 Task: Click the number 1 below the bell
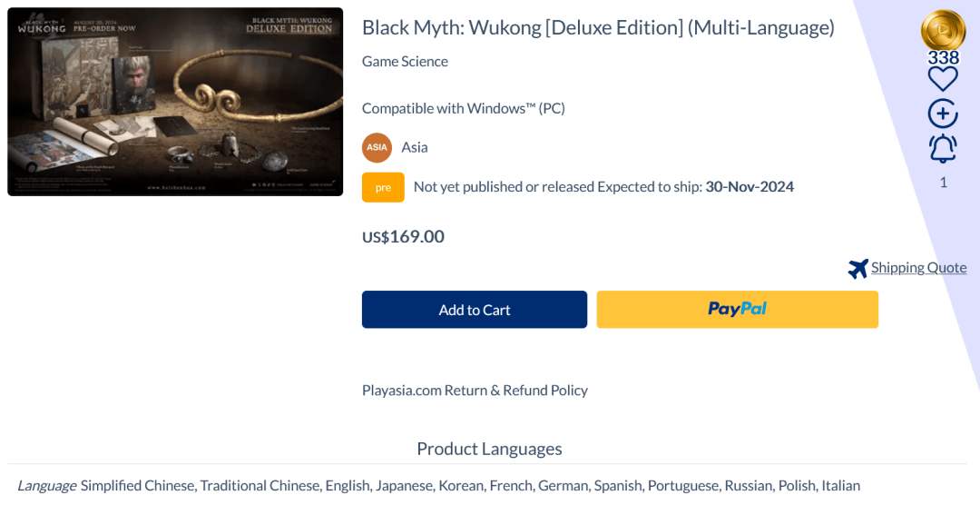point(943,183)
